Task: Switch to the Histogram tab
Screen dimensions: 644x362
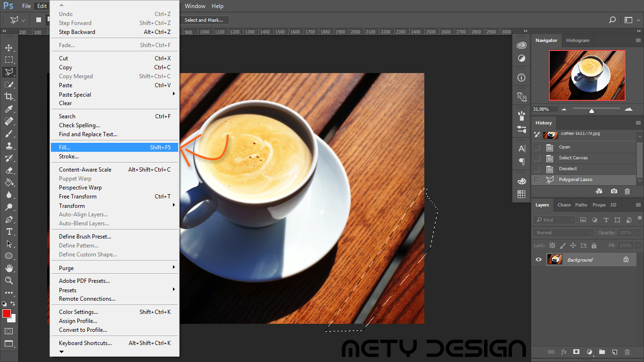Action: tap(578, 41)
